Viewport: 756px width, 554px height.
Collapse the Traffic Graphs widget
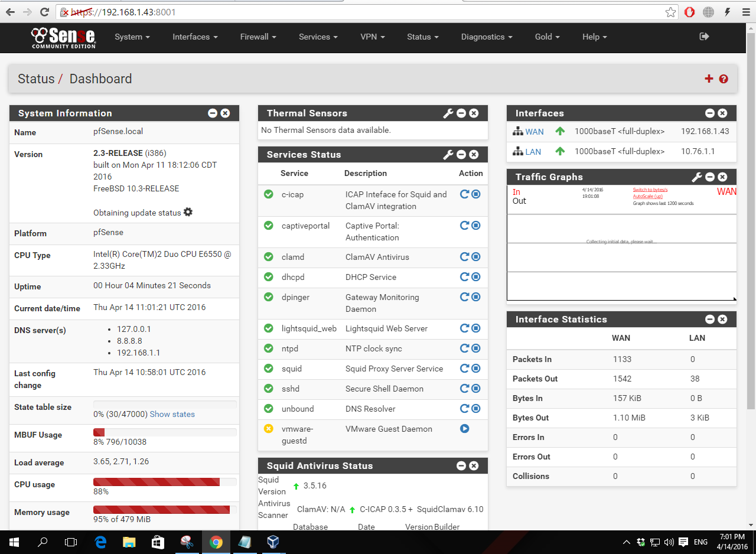pyautogui.click(x=710, y=177)
